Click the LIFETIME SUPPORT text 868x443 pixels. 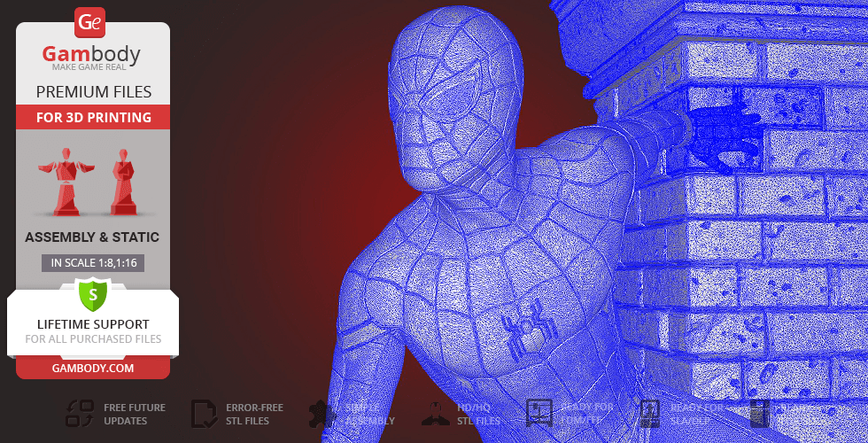point(93,324)
